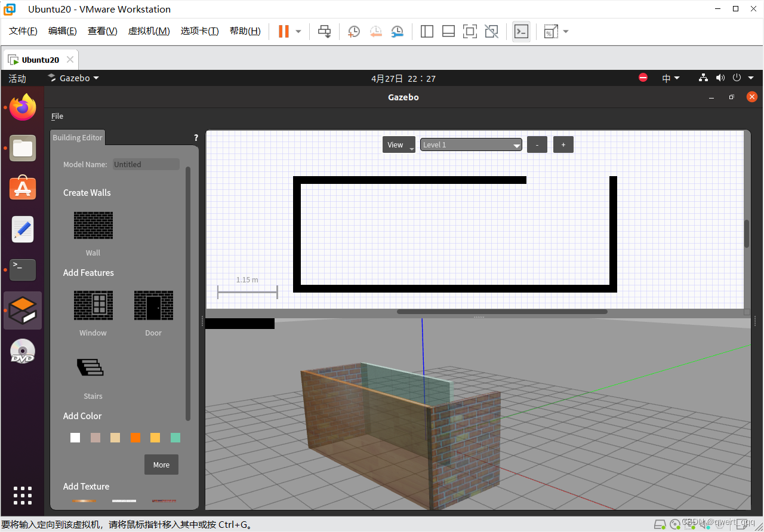764x532 pixels.
Task: Expand the stretch display options arrow
Action: [x=566, y=32]
